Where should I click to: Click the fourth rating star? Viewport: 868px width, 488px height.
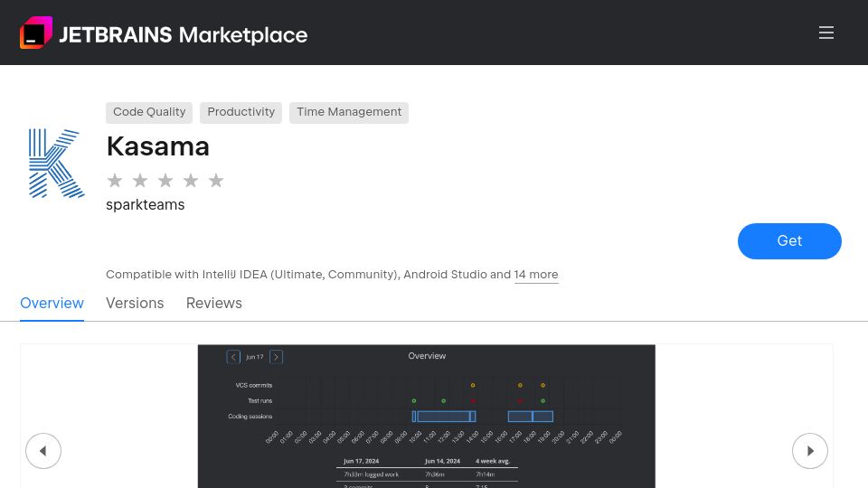[x=191, y=181]
